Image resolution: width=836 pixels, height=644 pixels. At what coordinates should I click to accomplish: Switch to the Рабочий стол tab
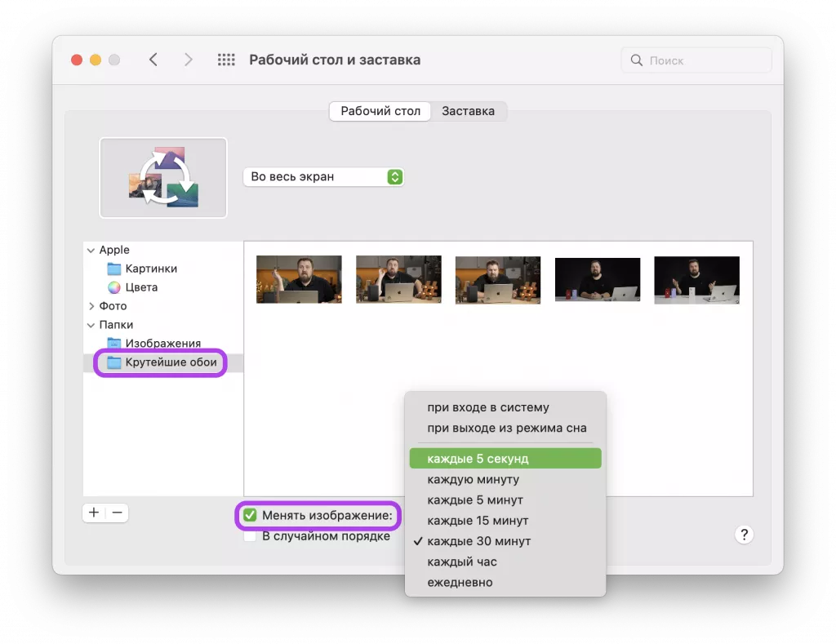380,111
